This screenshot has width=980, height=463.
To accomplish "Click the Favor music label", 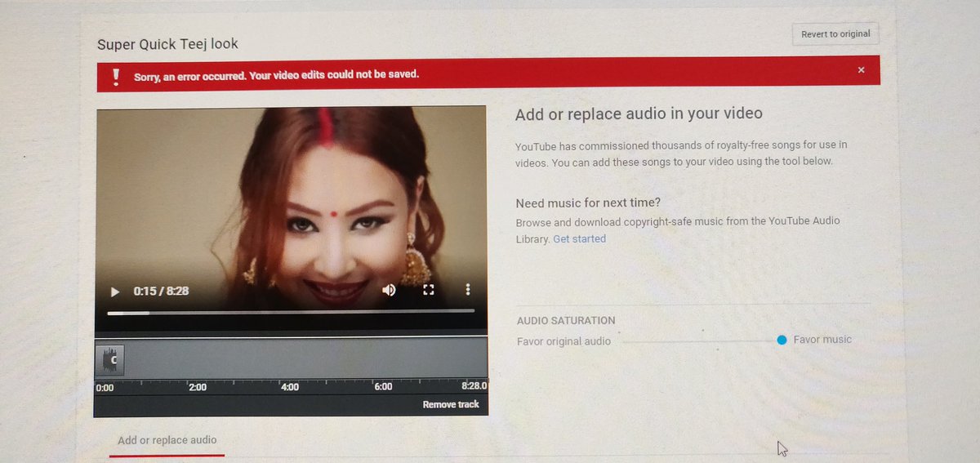I will tap(822, 340).
